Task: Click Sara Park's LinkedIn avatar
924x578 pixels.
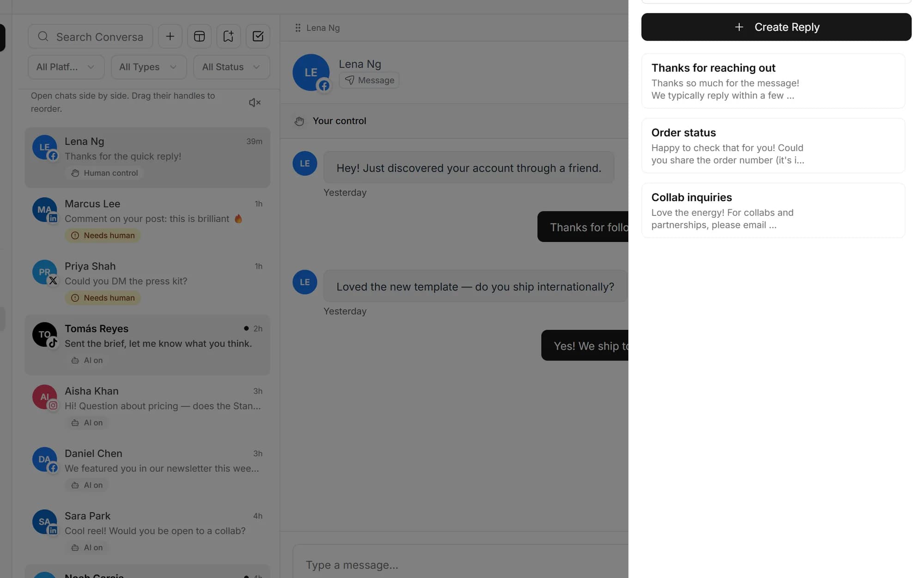Action: tap(44, 522)
